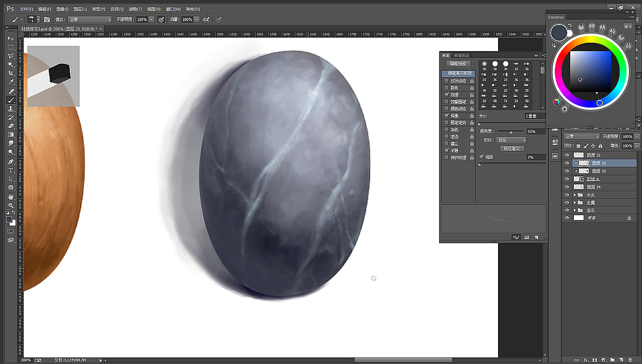Select the Healing Brush tool
The image size is (642, 364).
pos(11,91)
